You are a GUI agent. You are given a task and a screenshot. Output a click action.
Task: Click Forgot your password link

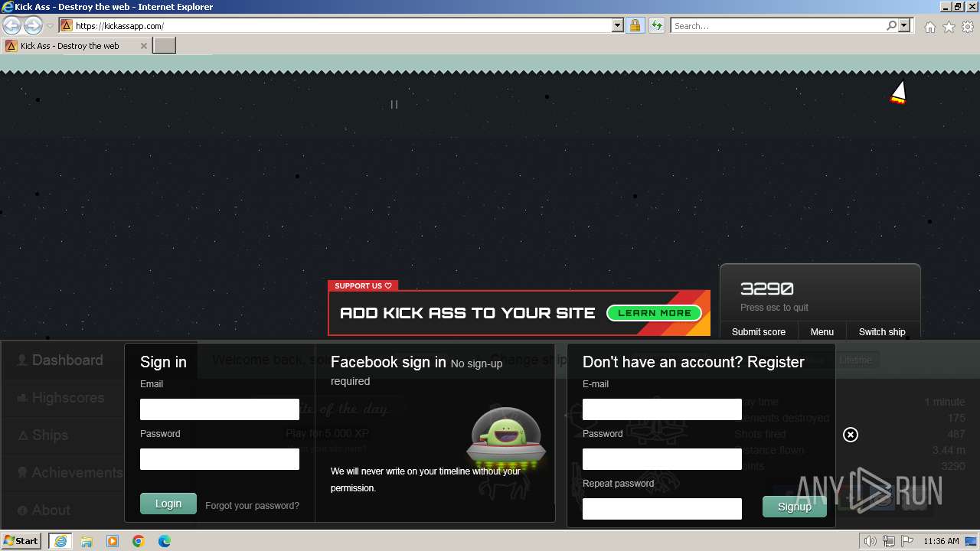[252, 505]
